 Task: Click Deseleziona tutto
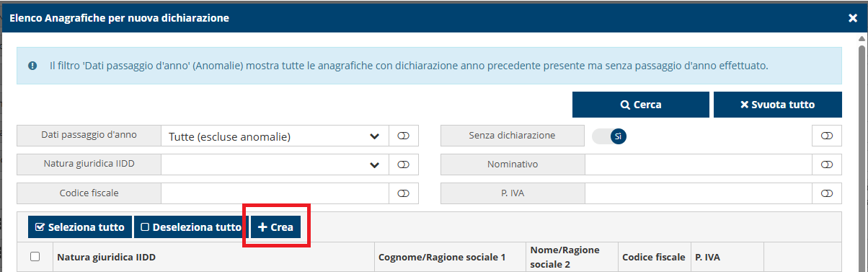tap(191, 227)
